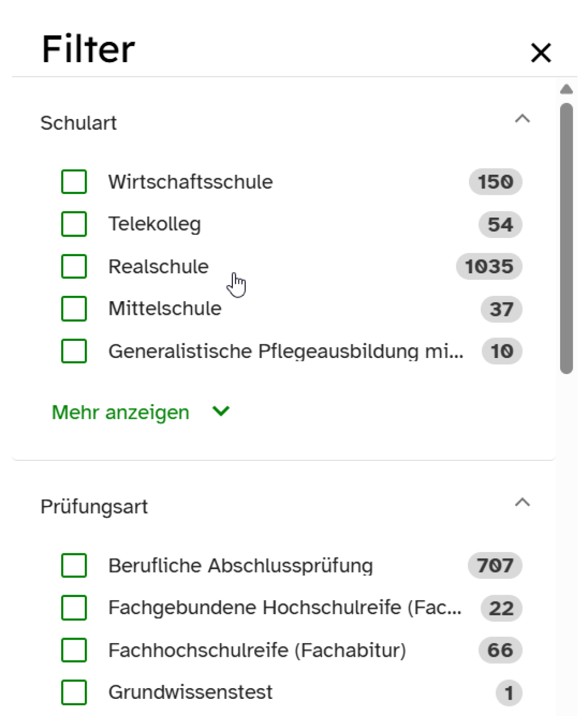Select the Grundwissenstest checkbox
The width and height of the screenshot is (588, 716).
click(x=74, y=692)
